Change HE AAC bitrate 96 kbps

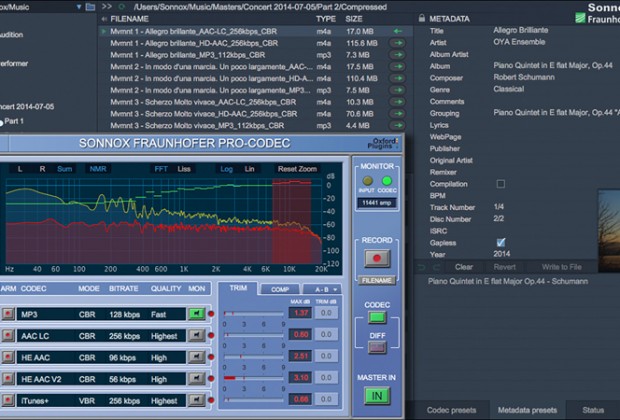(x=122, y=358)
